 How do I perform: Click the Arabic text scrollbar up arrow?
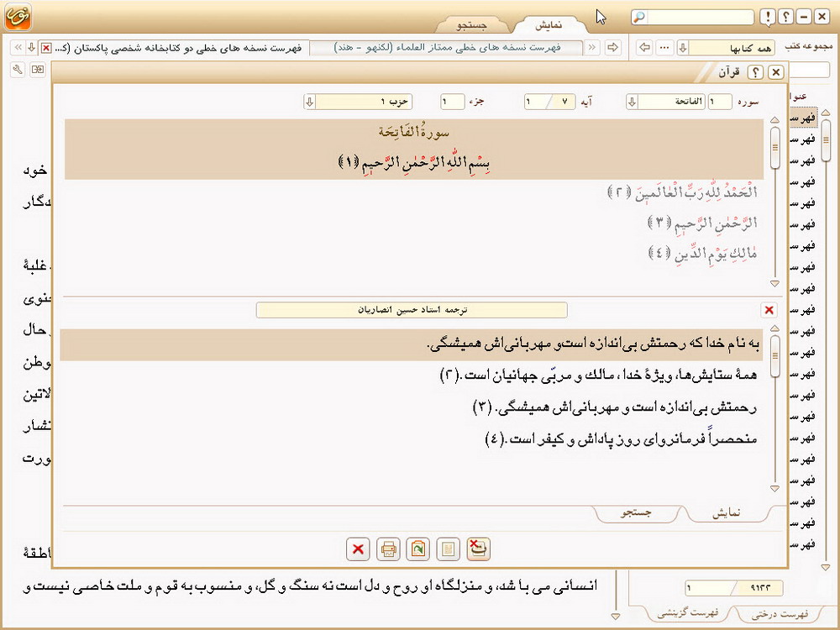pos(774,120)
